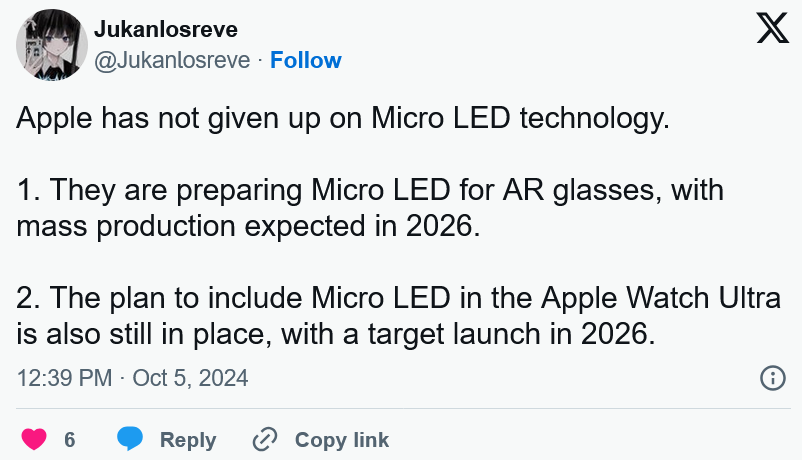The height and width of the screenshot is (460, 802).
Task: Like the tweet with the heart icon
Action: [x=34, y=439]
